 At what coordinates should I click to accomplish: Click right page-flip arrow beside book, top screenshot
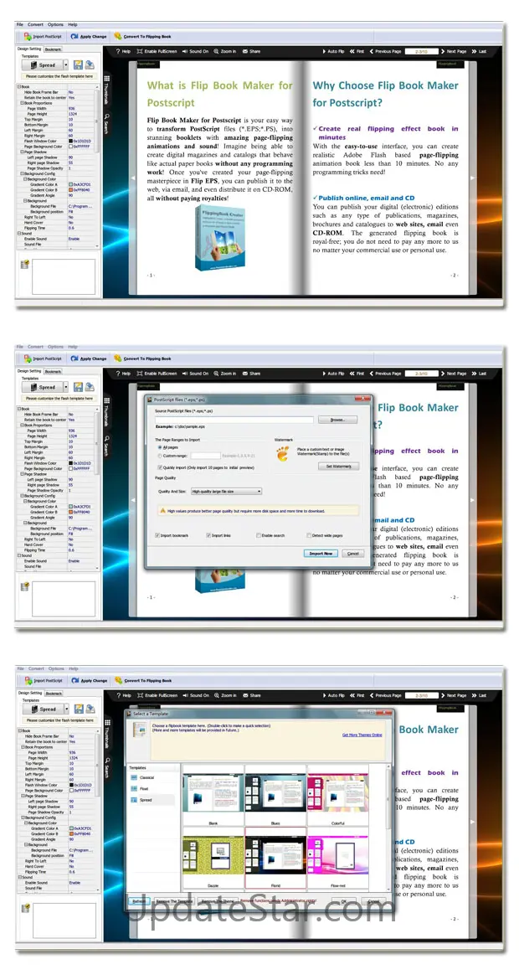[472, 178]
